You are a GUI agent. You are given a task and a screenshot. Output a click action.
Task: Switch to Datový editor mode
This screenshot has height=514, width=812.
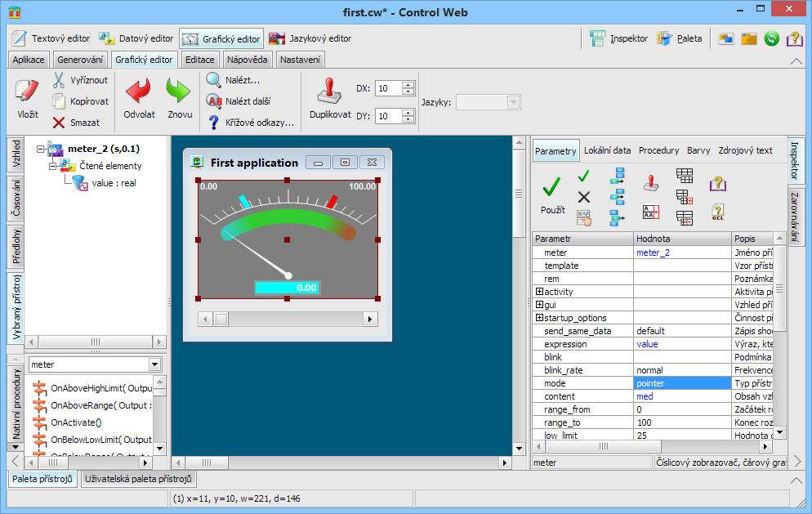(x=136, y=38)
